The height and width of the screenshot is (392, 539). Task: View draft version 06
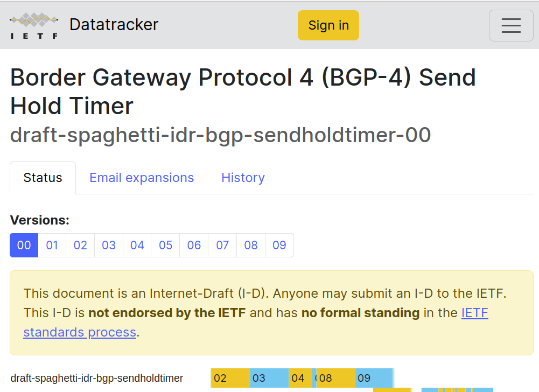coord(194,246)
